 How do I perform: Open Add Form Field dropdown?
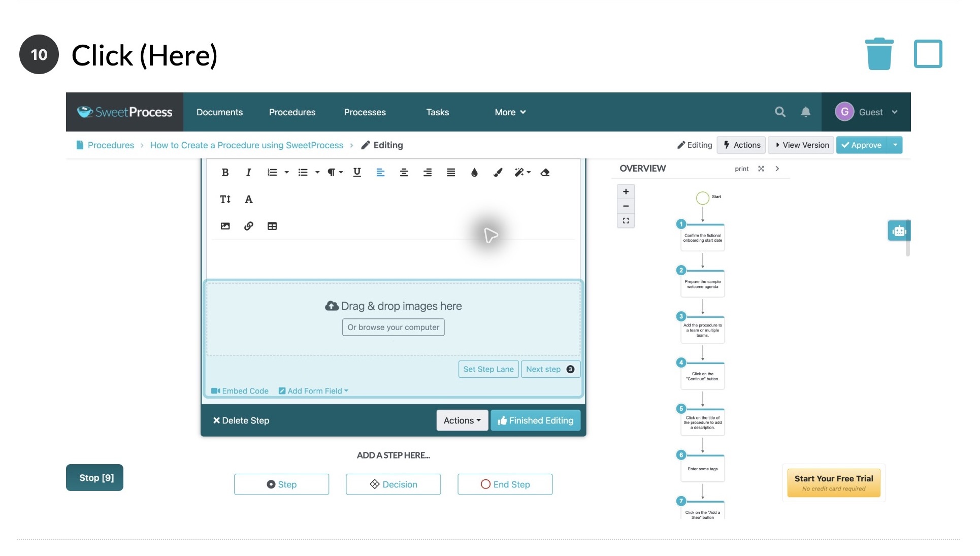click(x=313, y=391)
